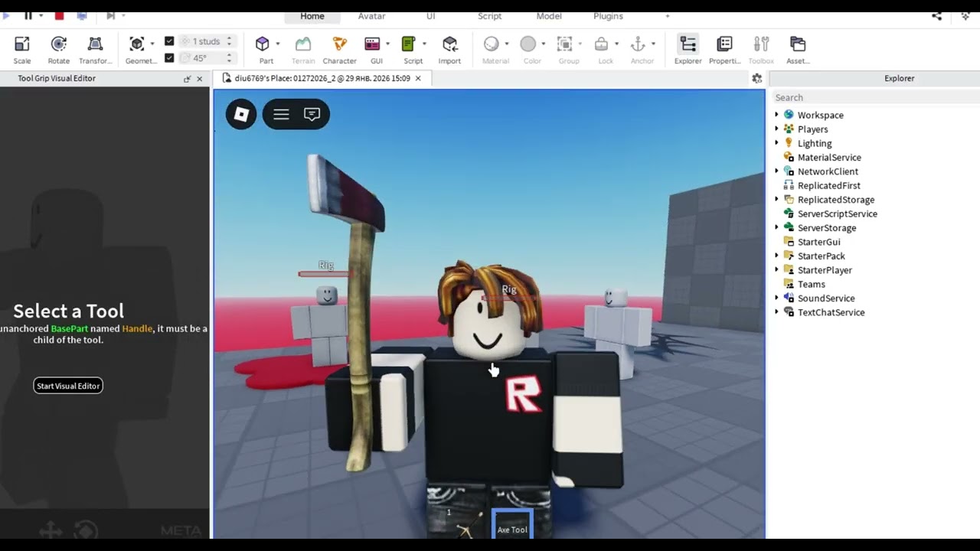This screenshot has height=551, width=980.
Task: Click Start Visual Editor button
Action: (68, 386)
